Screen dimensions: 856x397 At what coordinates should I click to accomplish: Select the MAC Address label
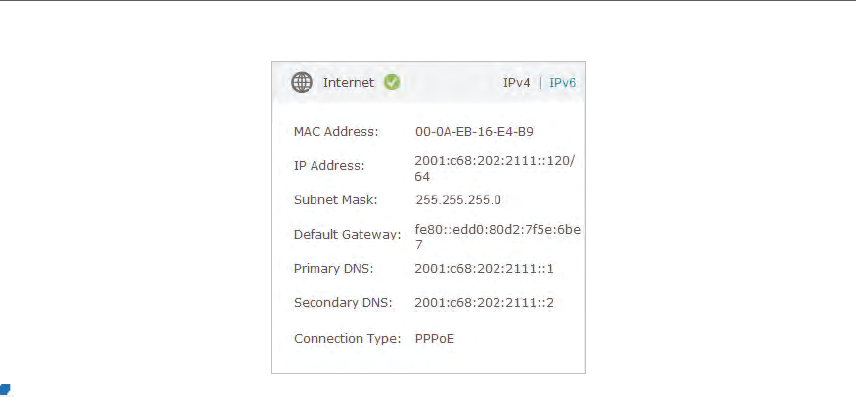coord(336,132)
